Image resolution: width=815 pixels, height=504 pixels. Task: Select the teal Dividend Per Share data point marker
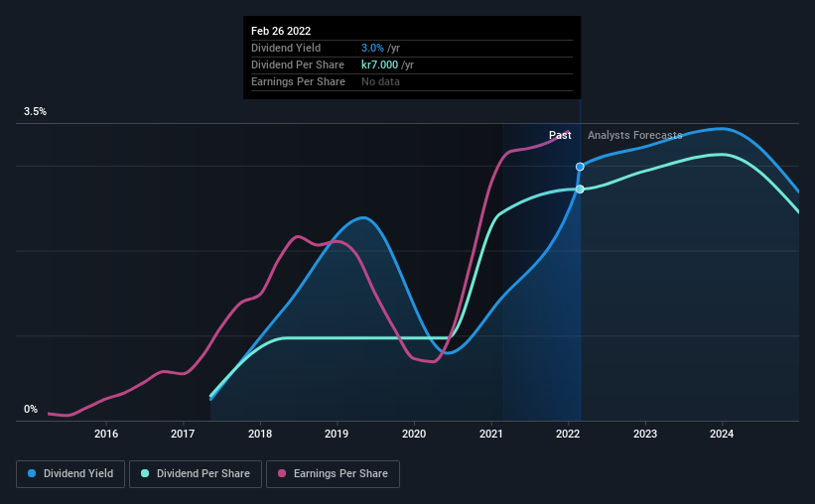[580, 189]
